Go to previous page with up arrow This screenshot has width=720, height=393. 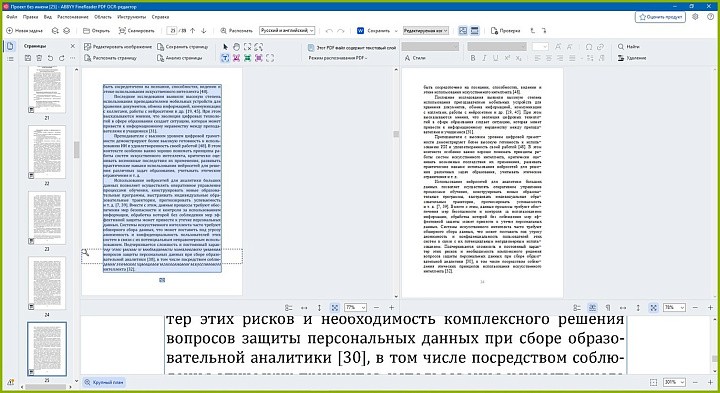[192, 31]
